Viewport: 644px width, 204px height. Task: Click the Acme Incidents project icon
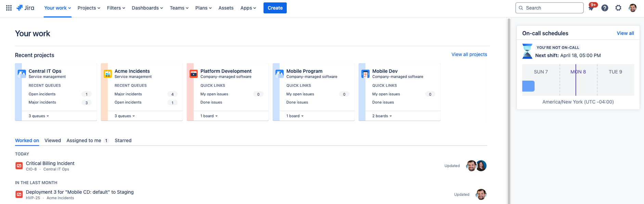108,74
